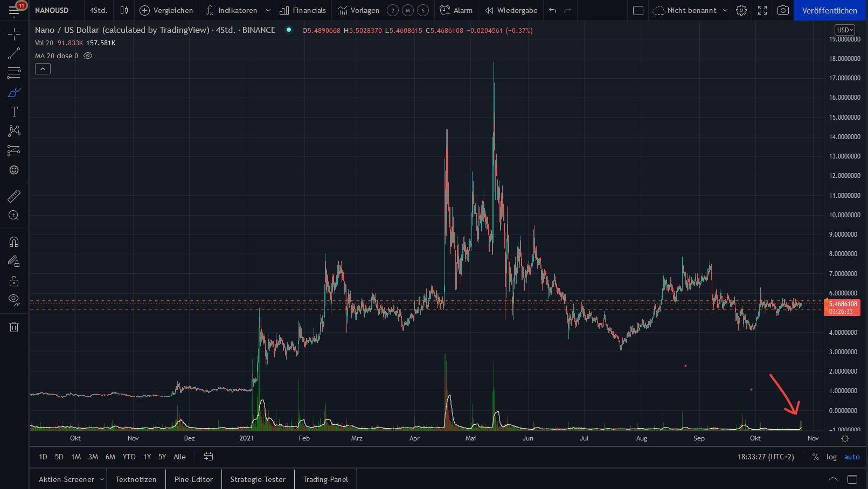Open the USD currency dropdown
The width and height of the screenshot is (868, 489).
point(844,30)
